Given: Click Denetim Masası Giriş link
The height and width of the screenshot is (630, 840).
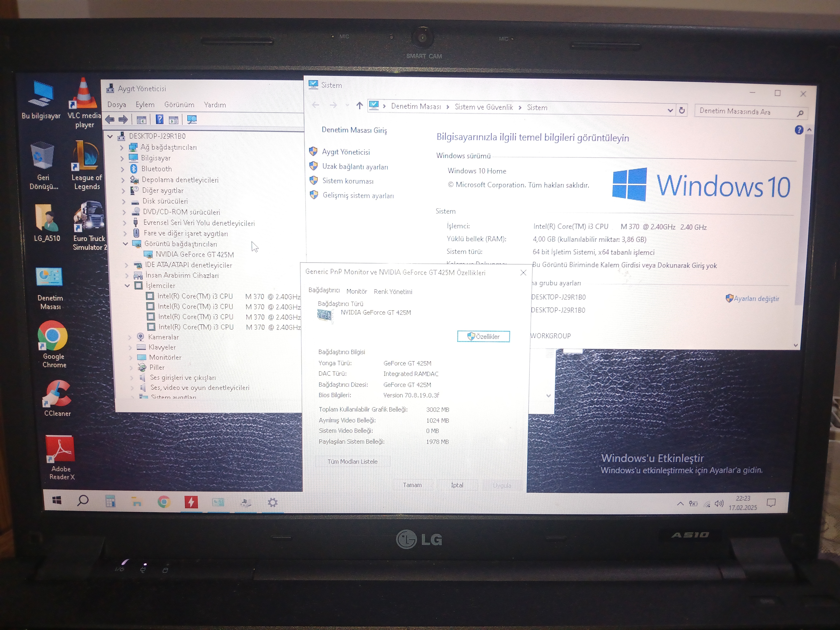Looking at the screenshot, I should tap(354, 130).
